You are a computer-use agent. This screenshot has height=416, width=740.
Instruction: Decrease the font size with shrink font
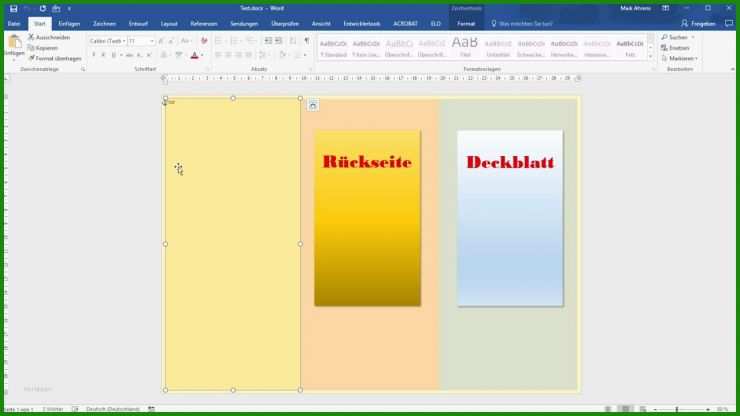tap(171, 41)
